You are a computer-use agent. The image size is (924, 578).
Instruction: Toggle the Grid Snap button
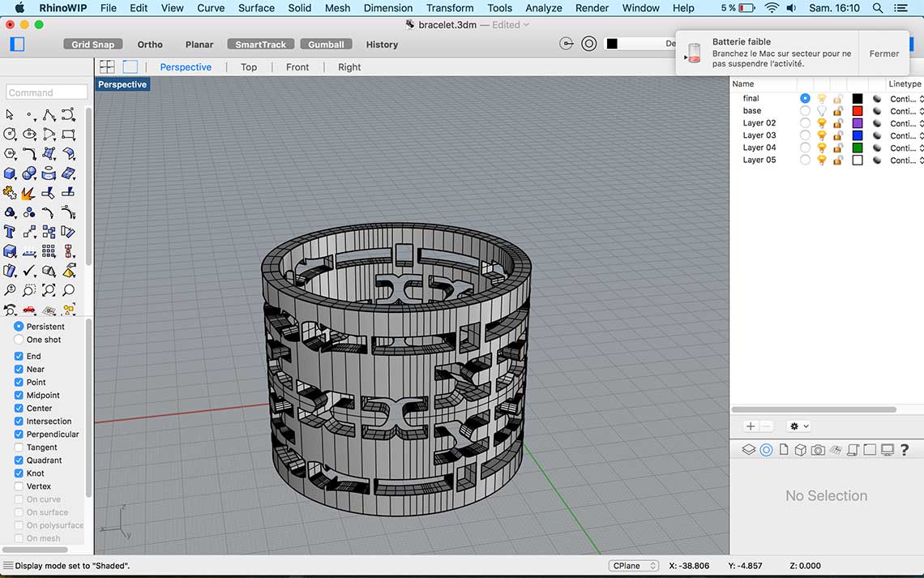92,45
